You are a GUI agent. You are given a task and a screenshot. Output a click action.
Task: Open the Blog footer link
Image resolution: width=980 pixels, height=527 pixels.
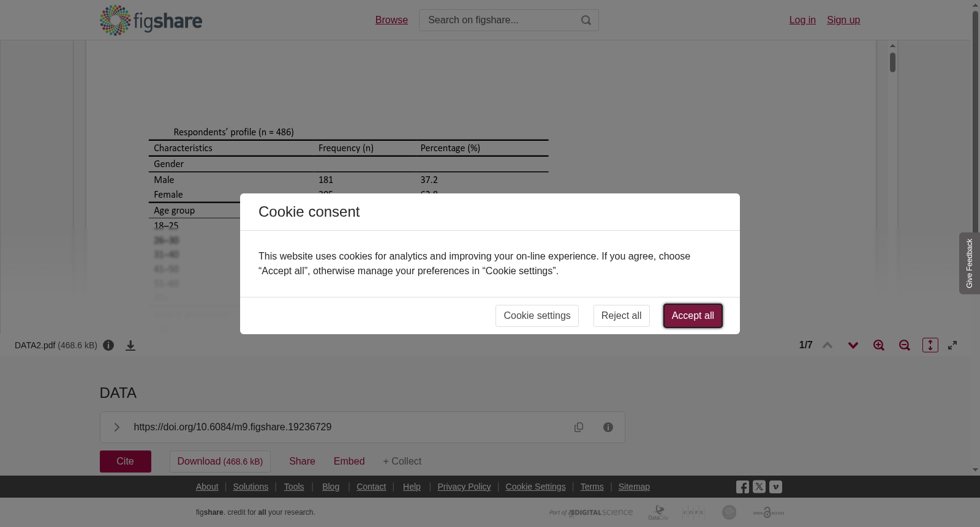point(331,487)
